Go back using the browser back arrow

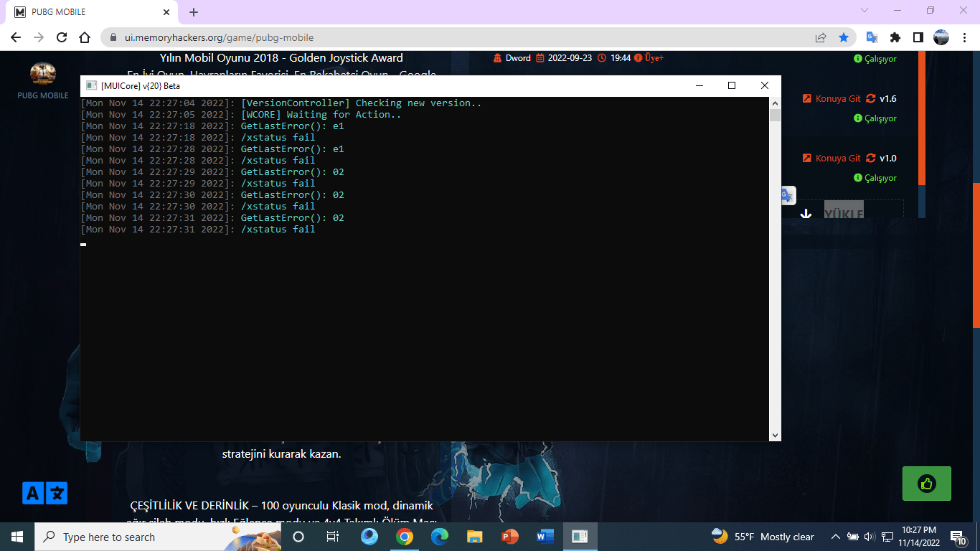(x=16, y=37)
